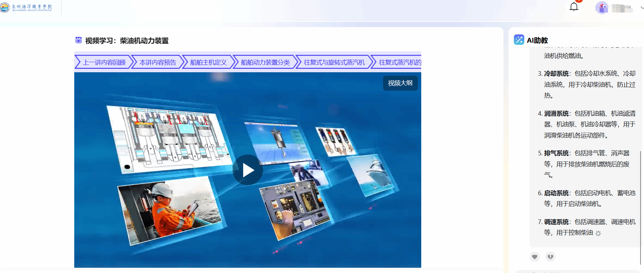Open the 船舶主机定义 chapter

pos(208,63)
